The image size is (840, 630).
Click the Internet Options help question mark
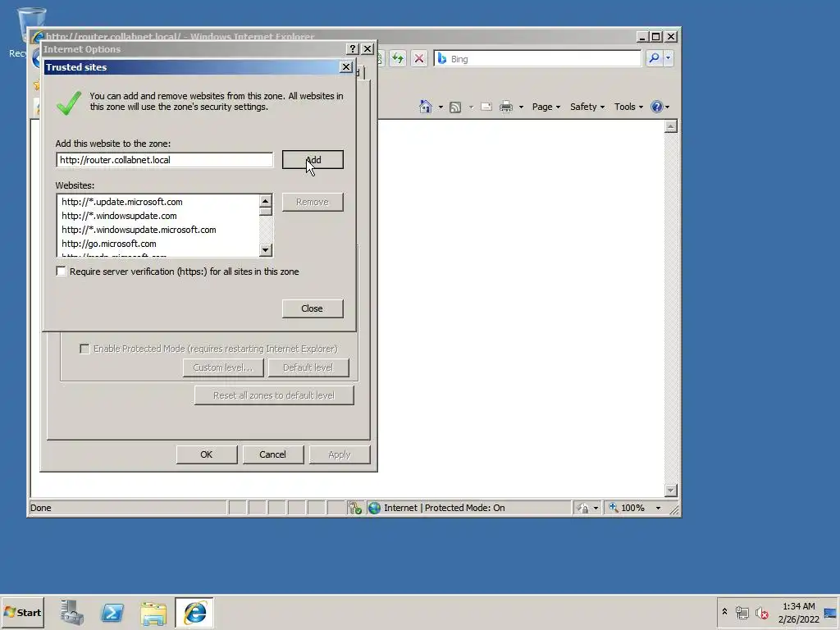[352, 48]
